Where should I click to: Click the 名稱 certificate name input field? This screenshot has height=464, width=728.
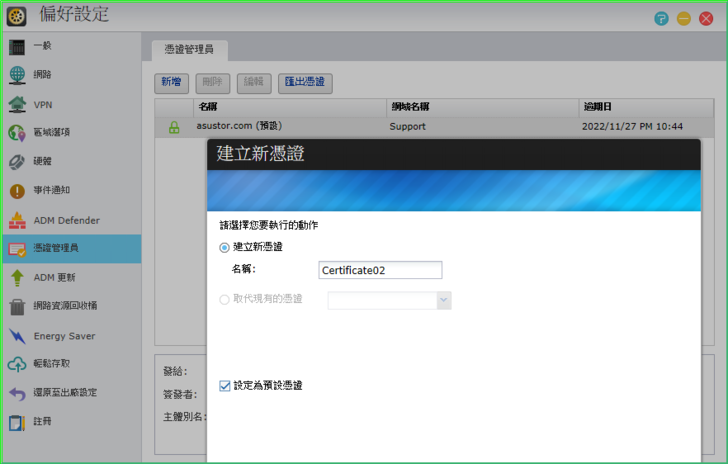tap(380, 270)
